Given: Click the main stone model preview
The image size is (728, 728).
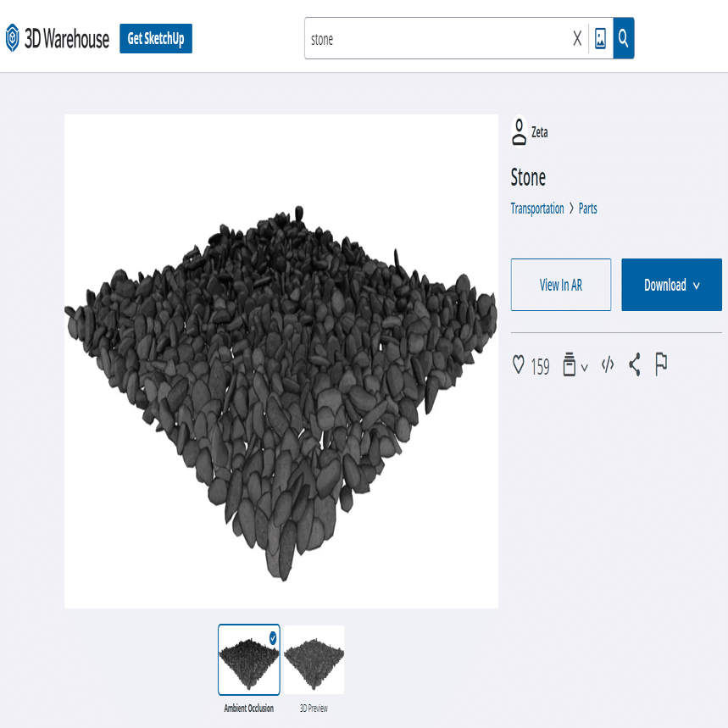Looking at the screenshot, I should click(281, 361).
